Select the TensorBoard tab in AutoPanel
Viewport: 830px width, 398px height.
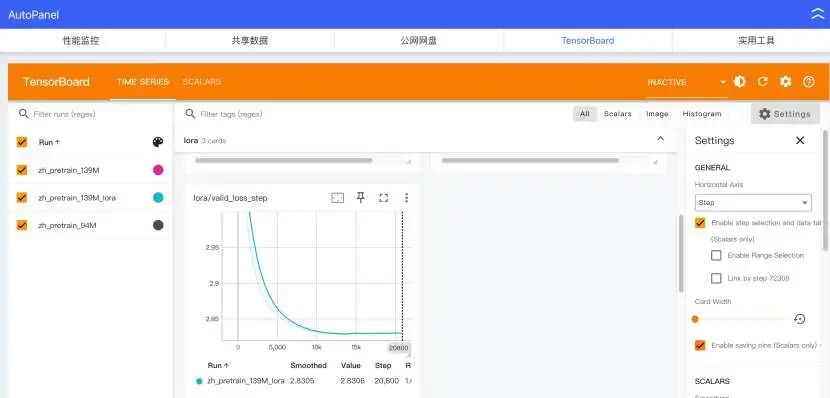588,40
